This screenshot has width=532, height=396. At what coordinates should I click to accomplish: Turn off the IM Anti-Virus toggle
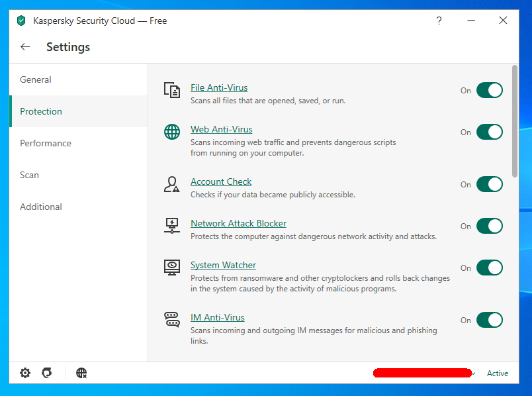(x=489, y=321)
